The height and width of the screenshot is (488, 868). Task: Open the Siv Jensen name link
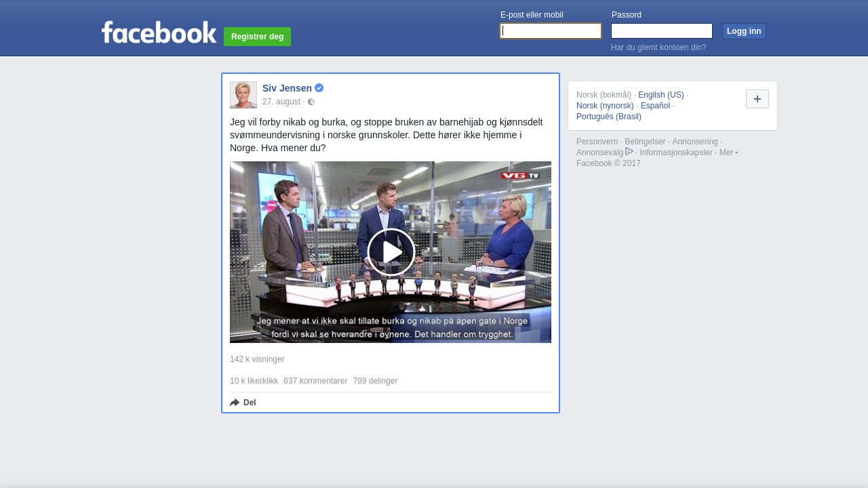pos(287,88)
